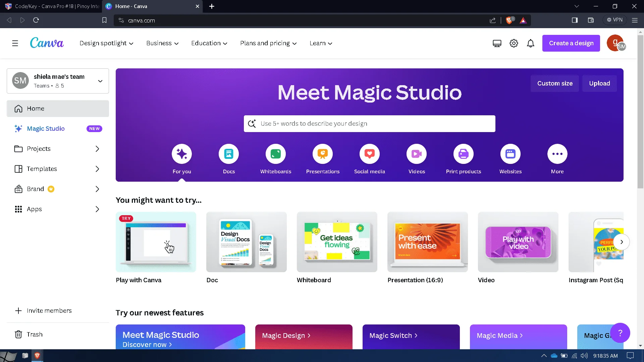
Task: Open the Presentation (16:9) thumbnail
Action: pyautogui.click(x=428, y=242)
